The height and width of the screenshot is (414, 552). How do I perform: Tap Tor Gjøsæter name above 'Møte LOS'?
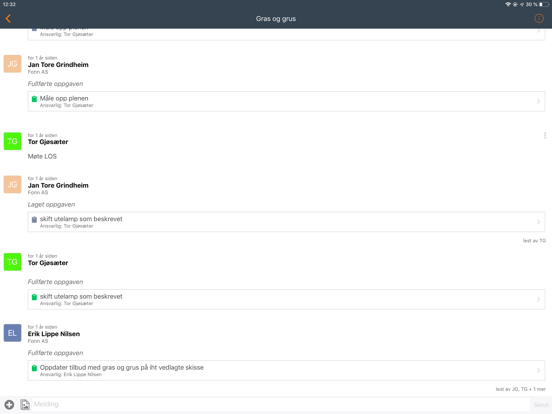[x=48, y=142]
